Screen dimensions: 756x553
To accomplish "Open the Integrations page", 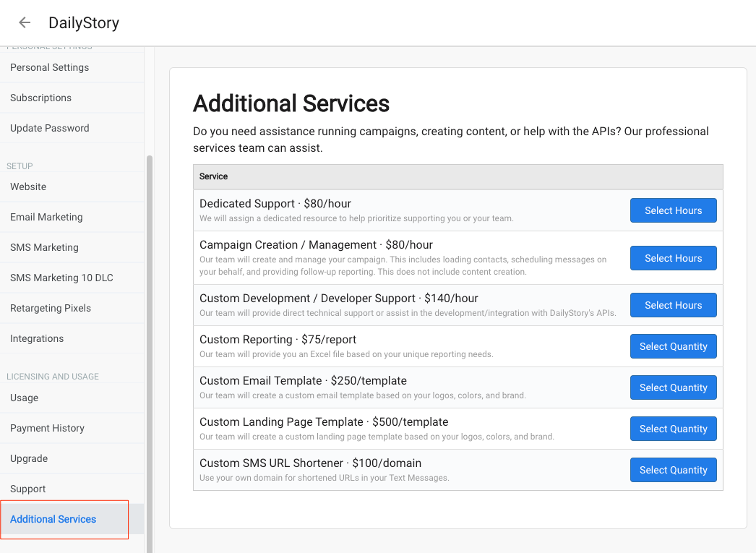I will tap(37, 338).
